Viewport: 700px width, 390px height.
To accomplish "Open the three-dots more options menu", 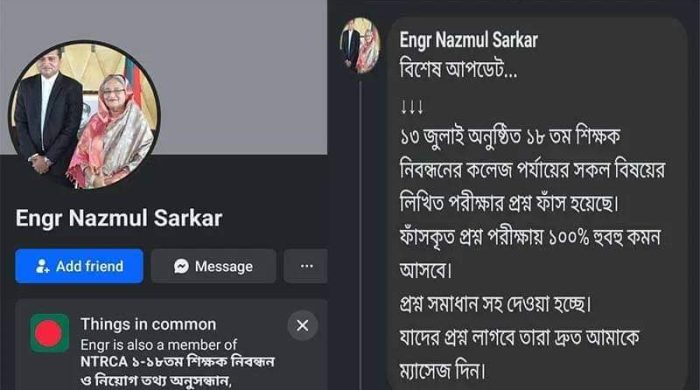I will (x=307, y=266).
